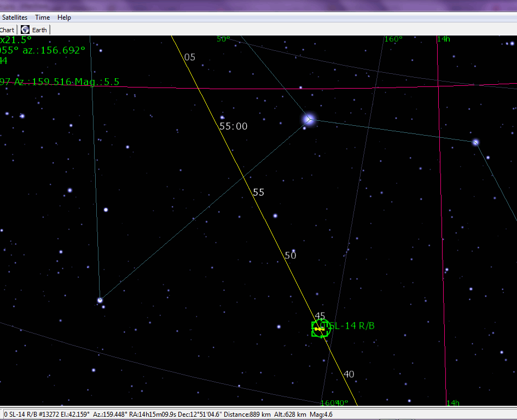Image resolution: width=517 pixels, height=420 pixels.
Task: Select the brightest star at constellation vertex
Action: [309, 119]
